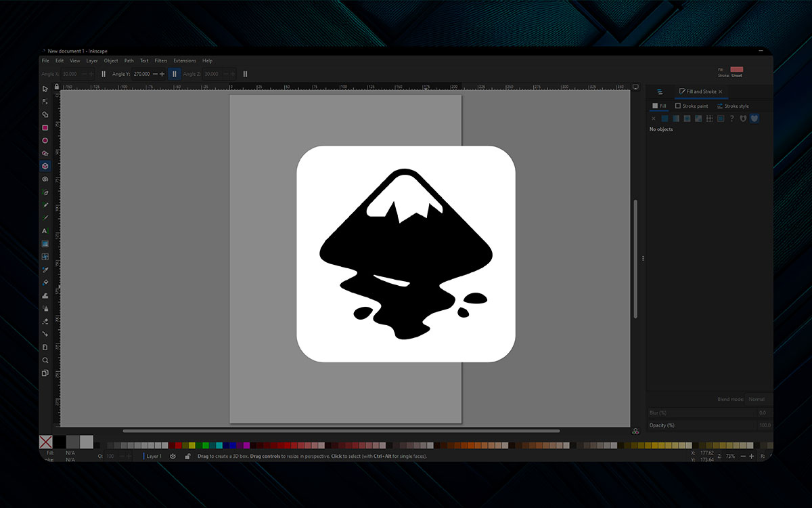The width and height of the screenshot is (812, 508).
Task: Select the Selector arrow tool
Action: pos(45,89)
